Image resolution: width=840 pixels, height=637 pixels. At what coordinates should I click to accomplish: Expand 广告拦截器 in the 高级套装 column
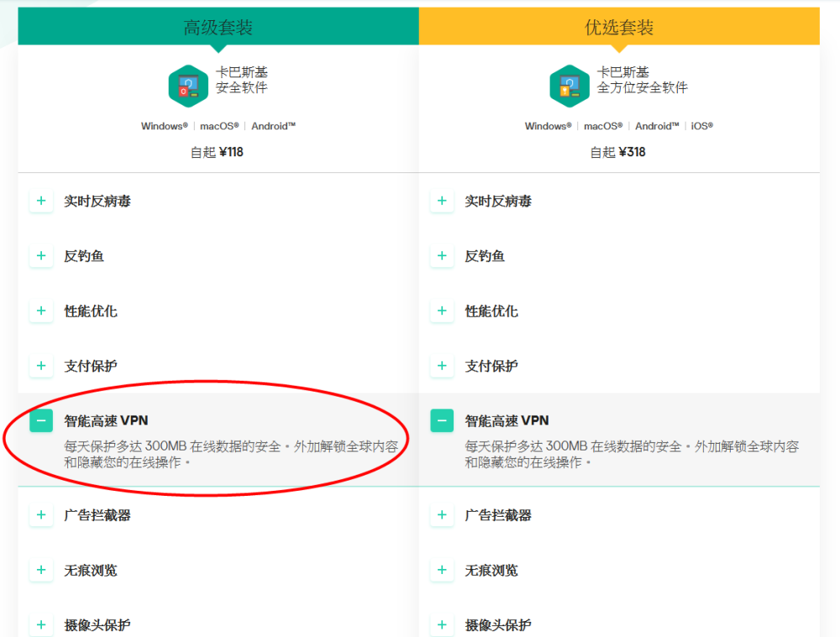41,515
